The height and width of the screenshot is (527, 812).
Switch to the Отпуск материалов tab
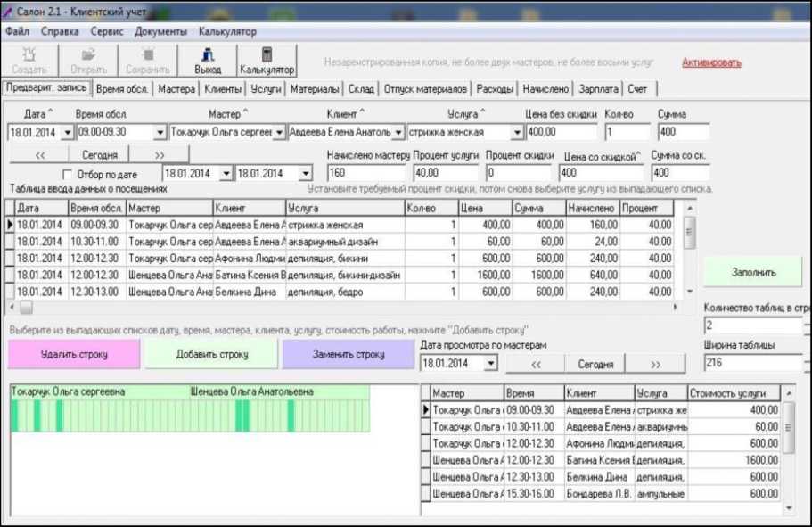point(425,89)
